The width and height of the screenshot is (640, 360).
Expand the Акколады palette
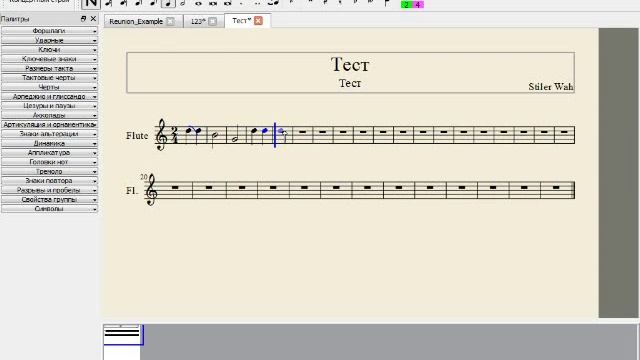(x=49, y=115)
